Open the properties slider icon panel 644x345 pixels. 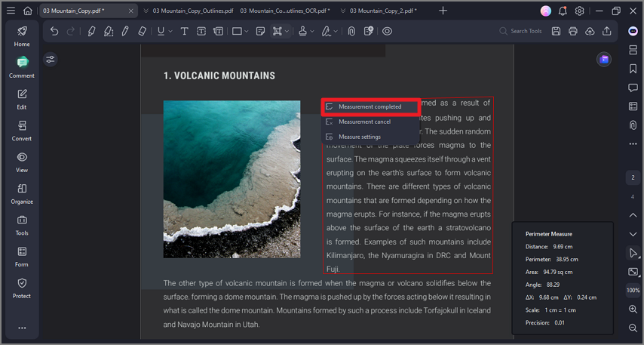point(50,60)
